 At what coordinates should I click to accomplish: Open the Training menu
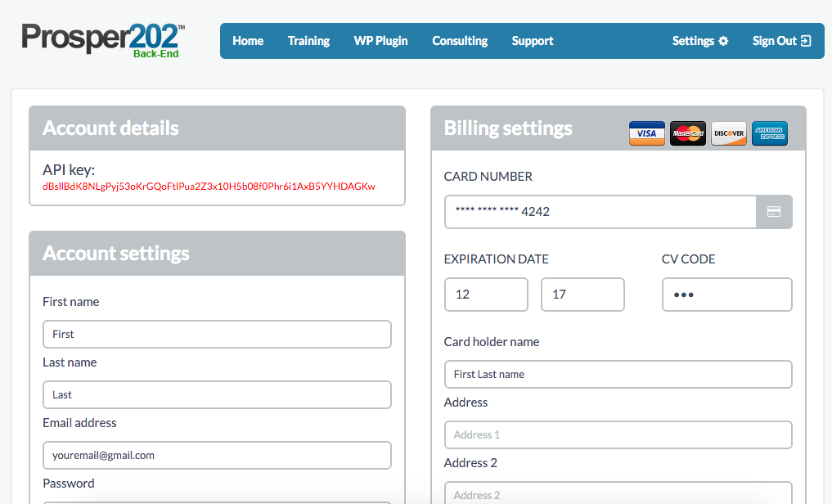coord(308,41)
